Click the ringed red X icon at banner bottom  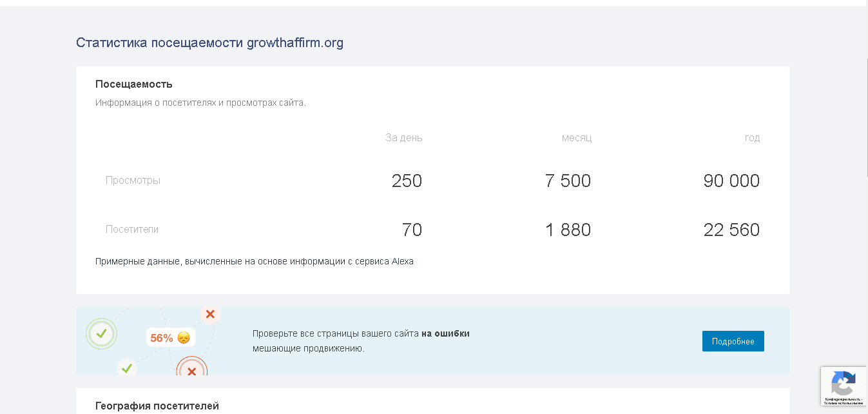pos(191,371)
